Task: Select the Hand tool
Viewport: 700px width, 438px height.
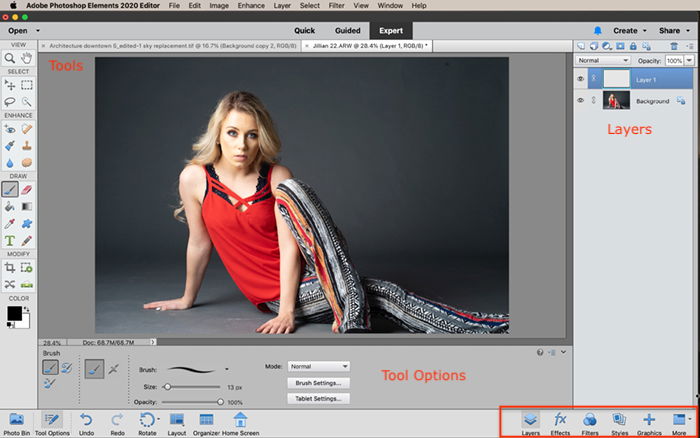Action: [x=27, y=58]
